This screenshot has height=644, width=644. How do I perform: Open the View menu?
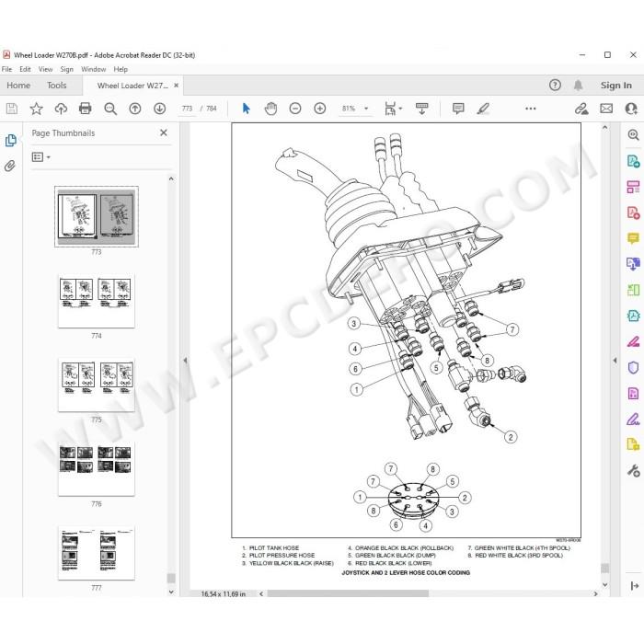pos(45,69)
